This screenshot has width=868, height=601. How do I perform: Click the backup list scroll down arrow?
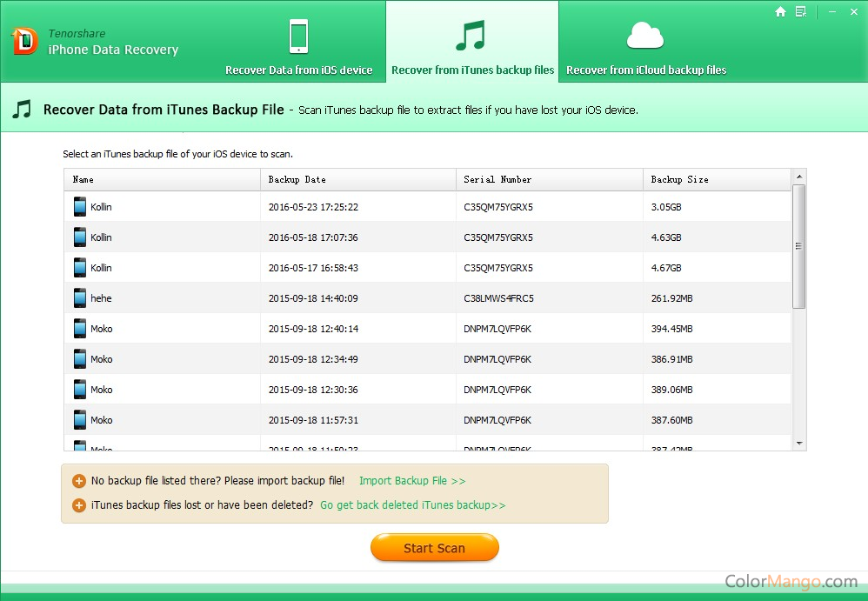(798, 444)
